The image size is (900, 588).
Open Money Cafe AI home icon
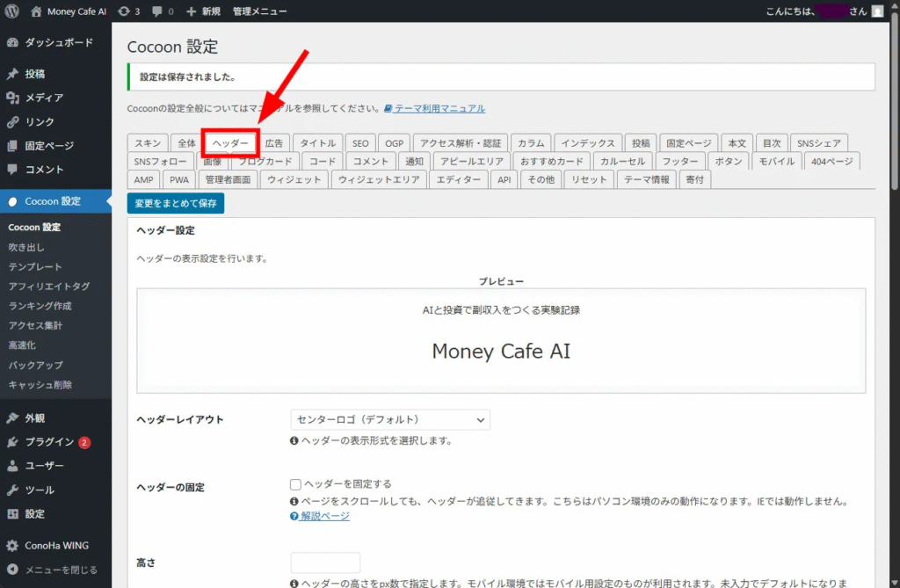pyautogui.click(x=36, y=11)
